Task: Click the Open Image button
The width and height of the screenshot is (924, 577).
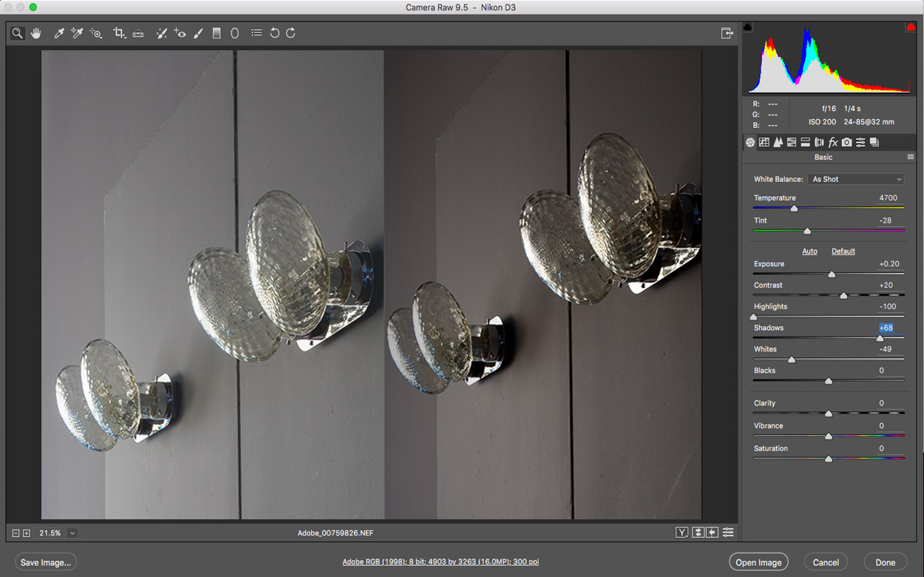Action: tap(758, 562)
